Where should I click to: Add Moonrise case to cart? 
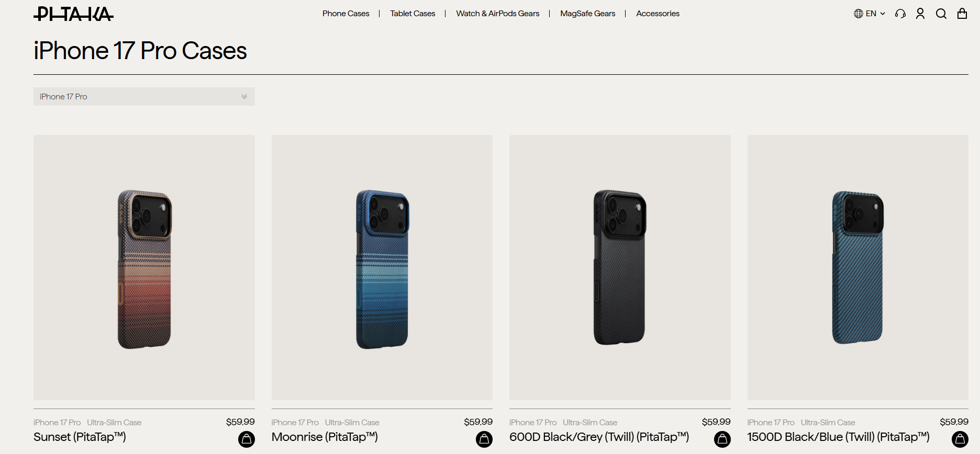[x=484, y=439]
